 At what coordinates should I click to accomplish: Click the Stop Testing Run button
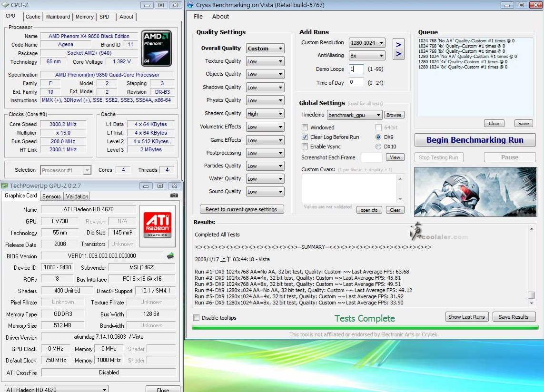click(438, 157)
